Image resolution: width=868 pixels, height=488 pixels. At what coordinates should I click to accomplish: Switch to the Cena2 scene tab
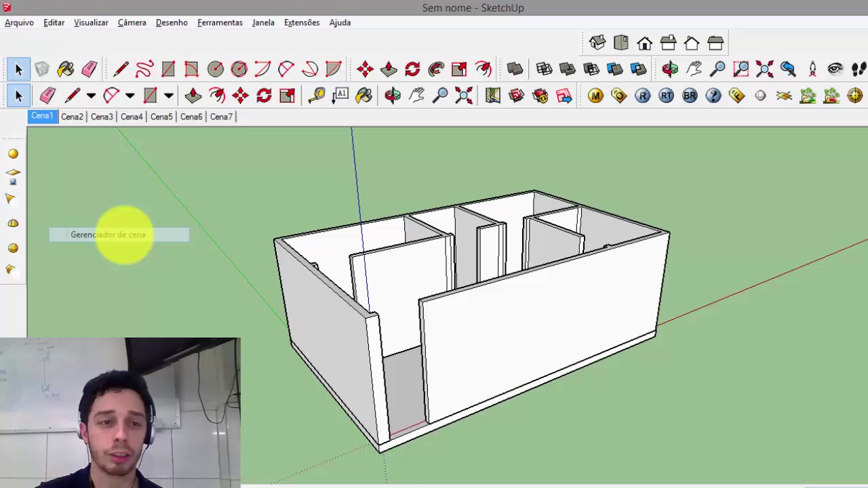point(72,117)
